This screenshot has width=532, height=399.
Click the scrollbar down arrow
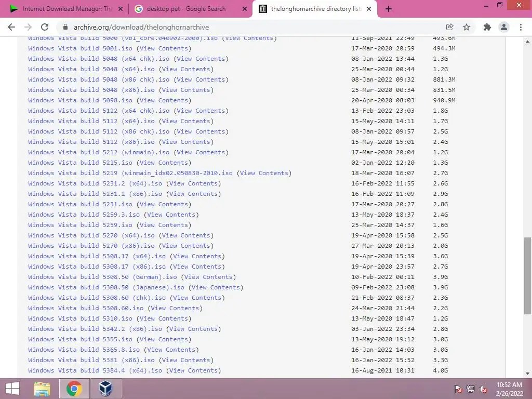click(x=528, y=374)
